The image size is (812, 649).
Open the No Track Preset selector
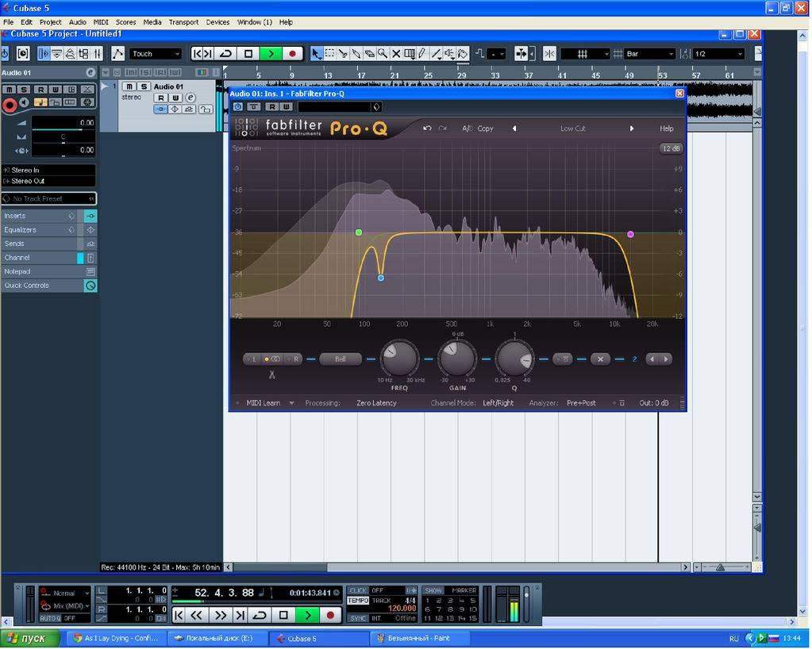48,198
